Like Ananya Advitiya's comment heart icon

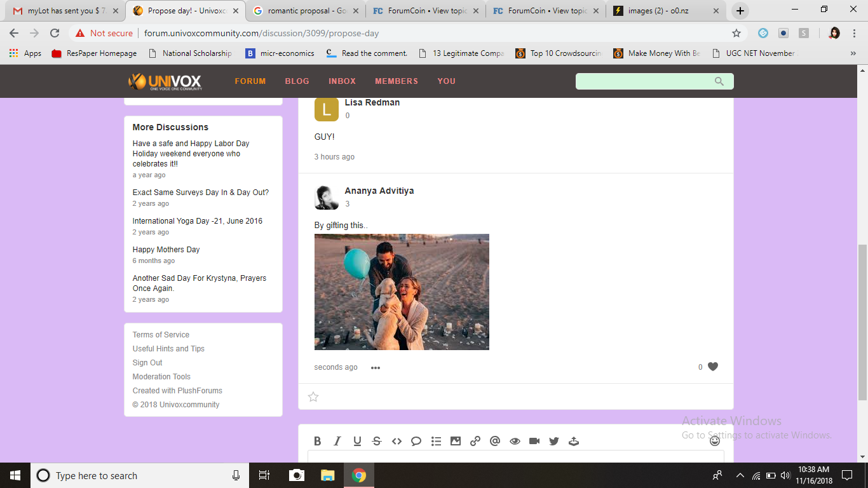(713, 367)
